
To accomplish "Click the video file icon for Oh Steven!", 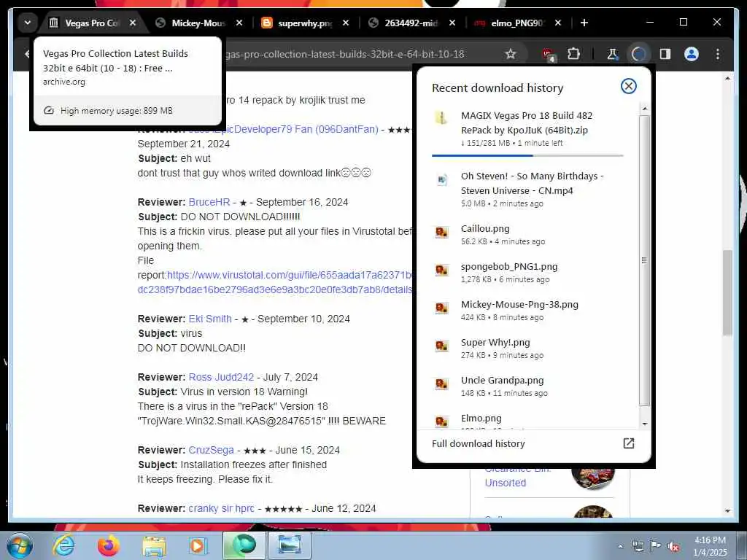I will point(441,179).
